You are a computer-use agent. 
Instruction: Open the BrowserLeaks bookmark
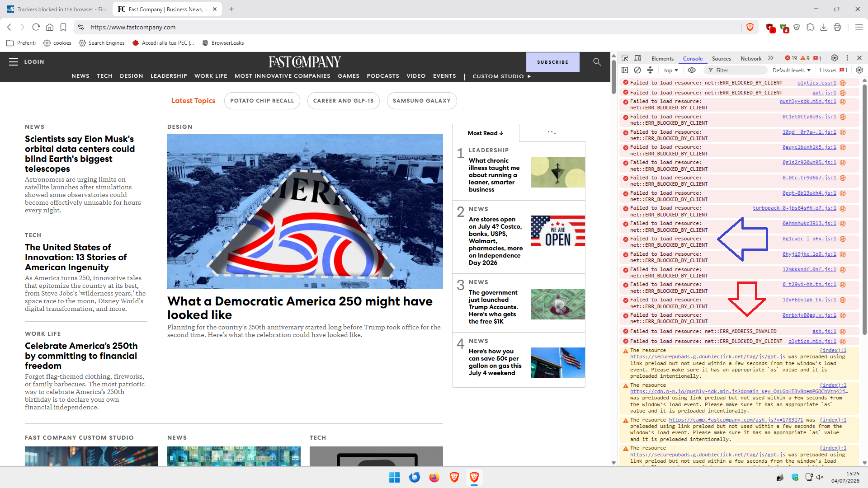(x=223, y=43)
